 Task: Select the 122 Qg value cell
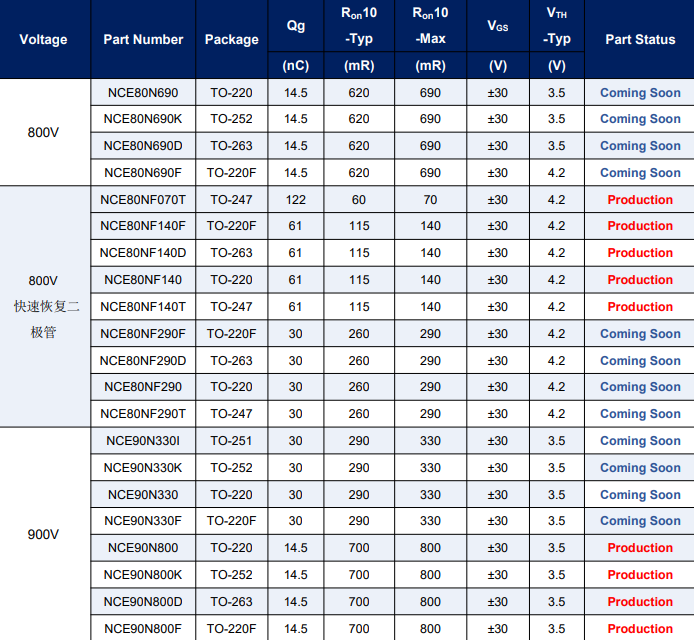point(295,200)
